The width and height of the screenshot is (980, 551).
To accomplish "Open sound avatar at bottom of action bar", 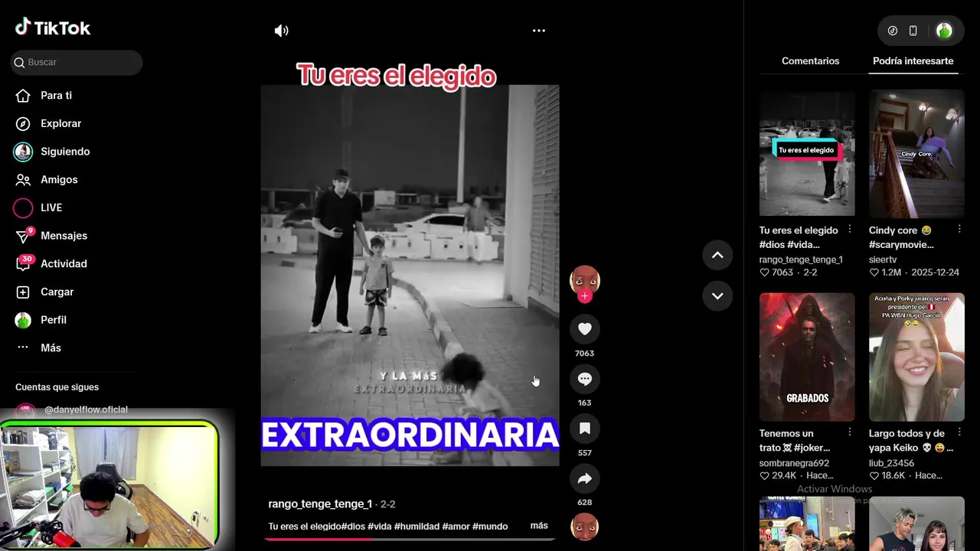I will (x=585, y=527).
